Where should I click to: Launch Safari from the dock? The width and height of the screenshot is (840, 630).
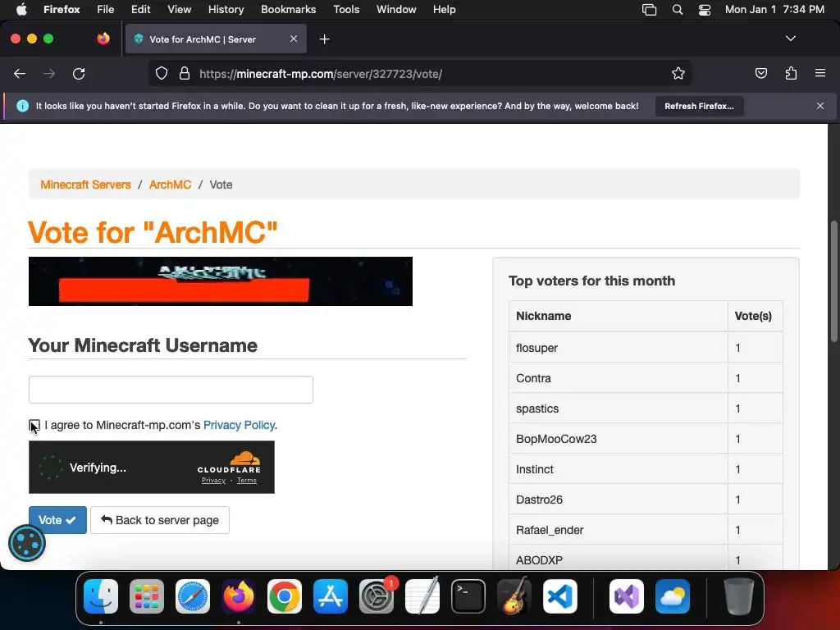[x=193, y=596]
